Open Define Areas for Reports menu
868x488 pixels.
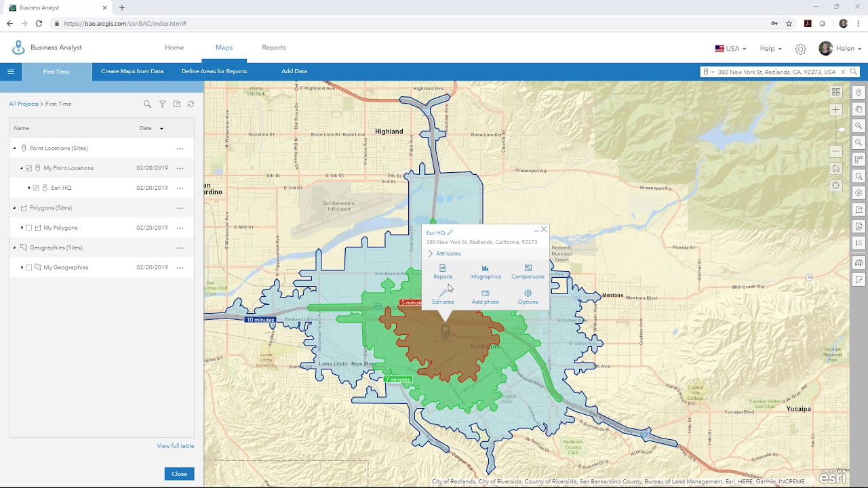[x=214, y=71]
